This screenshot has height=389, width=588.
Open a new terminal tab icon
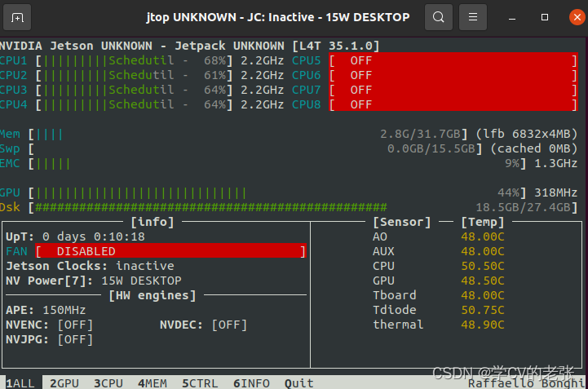(x=17, y=17)
